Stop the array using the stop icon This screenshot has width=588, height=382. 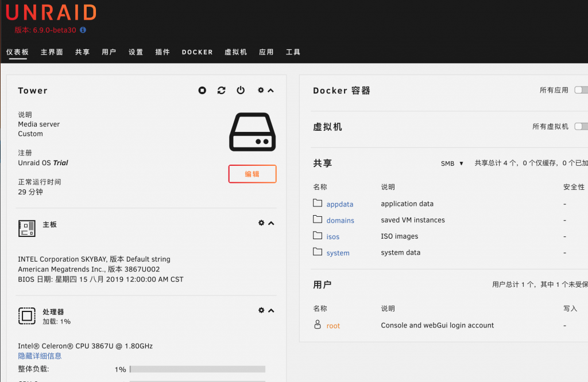click(x=202, y=90)
